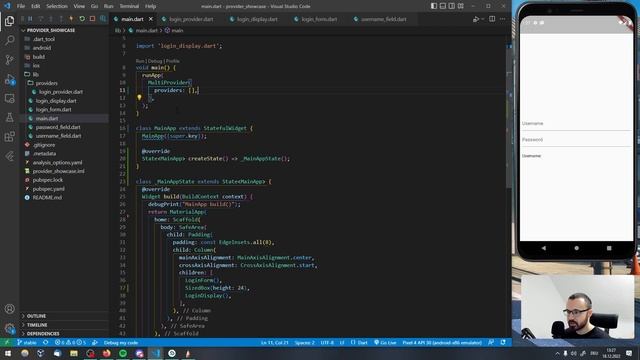Viewport: 640px width, 360px height.
Task: Open the Customize Layout icon in title bar
Action: point(461,6)
